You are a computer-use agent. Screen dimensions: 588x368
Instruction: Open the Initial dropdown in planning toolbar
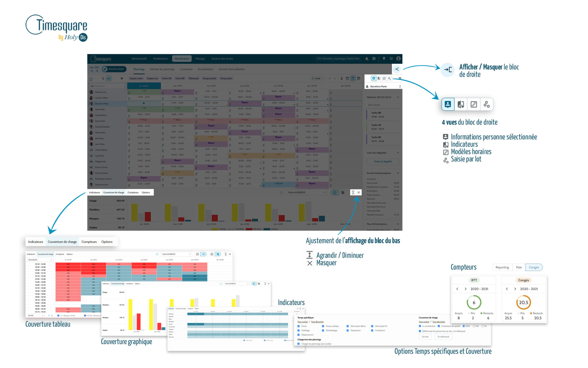[318, 78]
